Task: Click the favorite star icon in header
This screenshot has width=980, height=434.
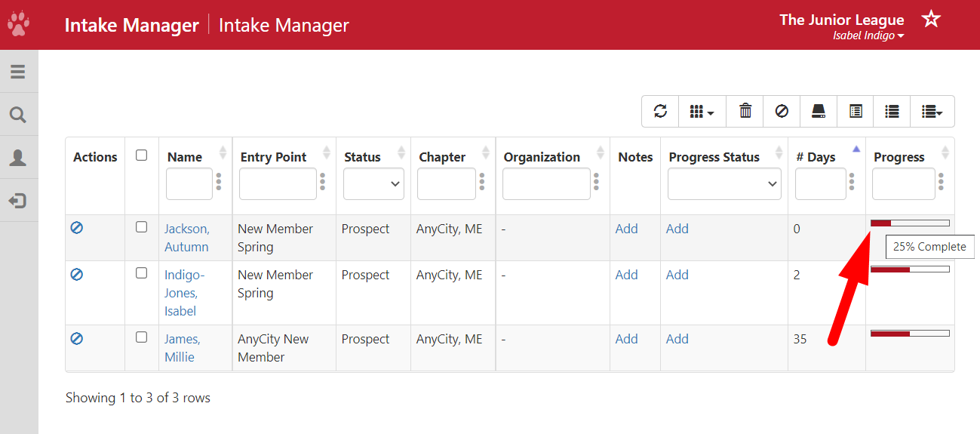Action: point(931,19)
